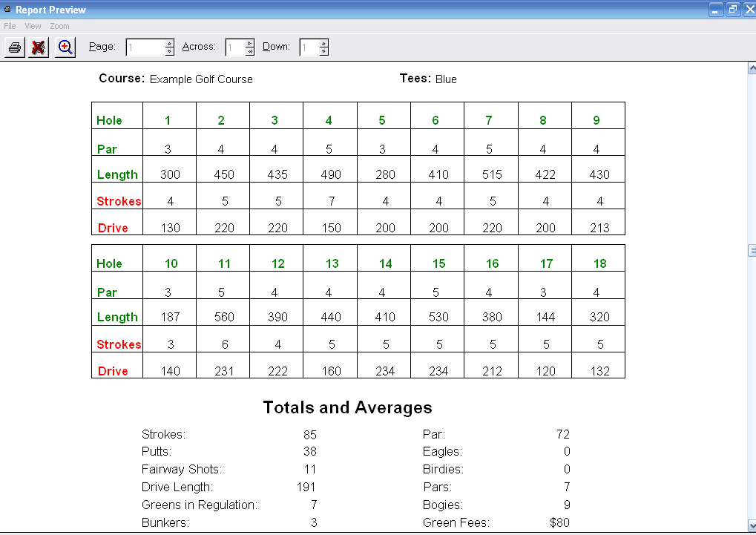
Task: Click the Print report icon
Action: (x=13, y=47)
